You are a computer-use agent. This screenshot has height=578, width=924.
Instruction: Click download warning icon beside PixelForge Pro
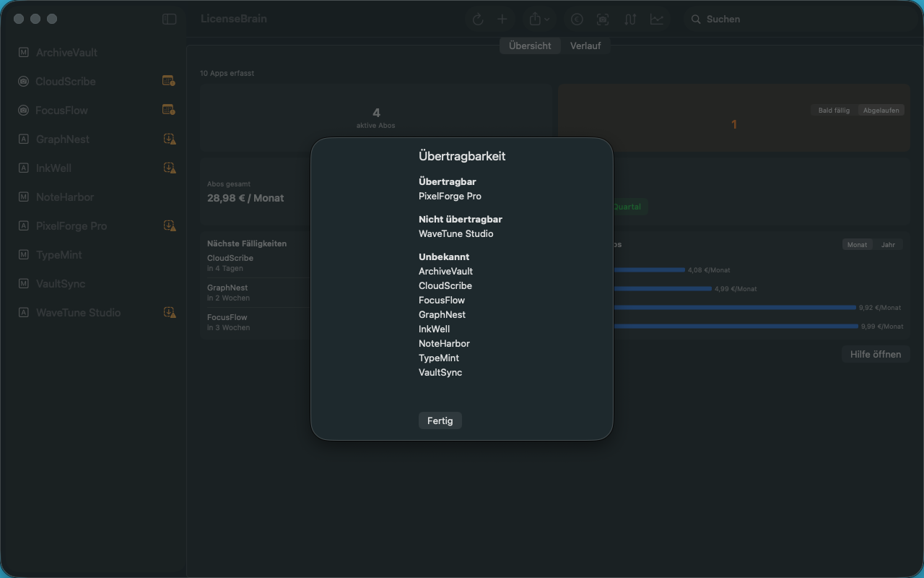coord(169,225)
